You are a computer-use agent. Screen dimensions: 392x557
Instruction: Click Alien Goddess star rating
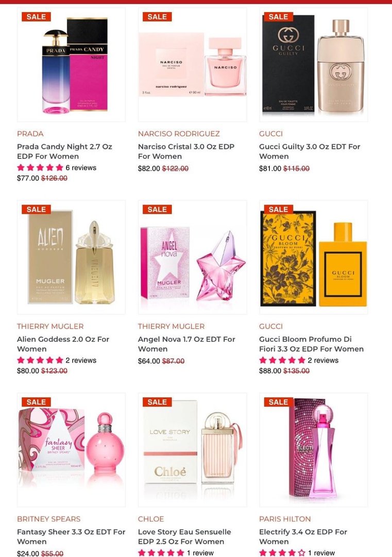40,360
